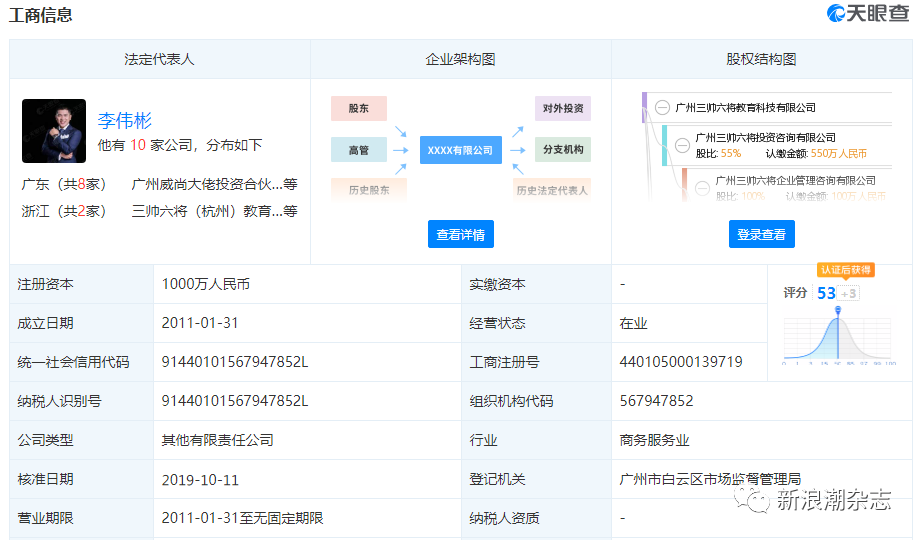Open 李伟彬 legal representative profile photo
Screen dimensions: 921x540
(x=54, y=131)
